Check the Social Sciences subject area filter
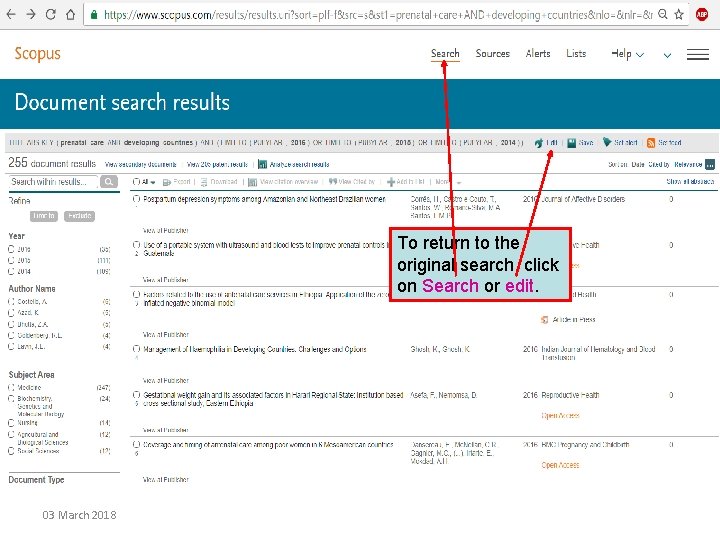Viewport: 720px width, 540px height. point(11,451)
